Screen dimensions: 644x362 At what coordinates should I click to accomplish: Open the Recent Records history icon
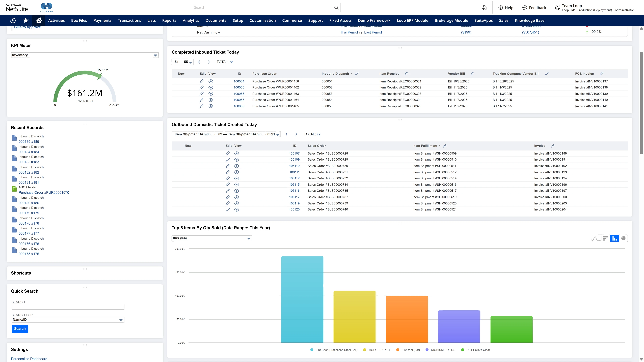click(13, 20)
